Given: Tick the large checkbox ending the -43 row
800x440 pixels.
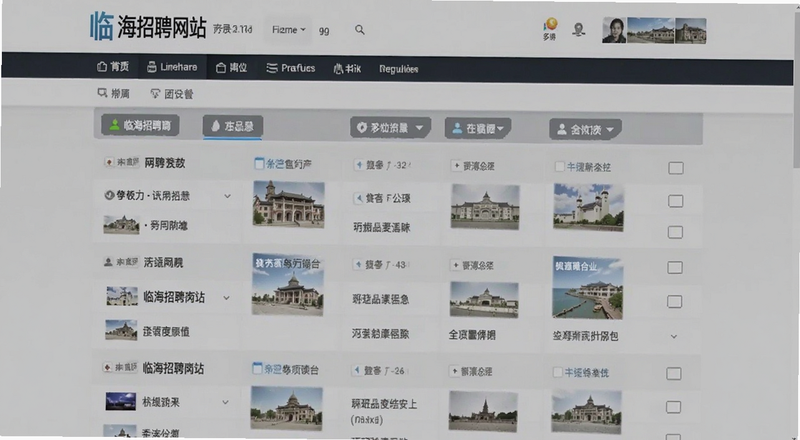Looking at the screenshot, I should tap(675, 267).
